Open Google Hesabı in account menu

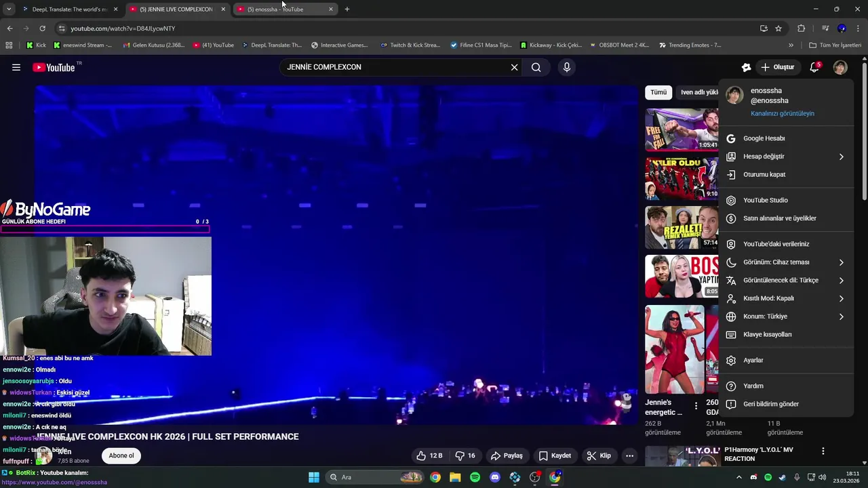785,138
